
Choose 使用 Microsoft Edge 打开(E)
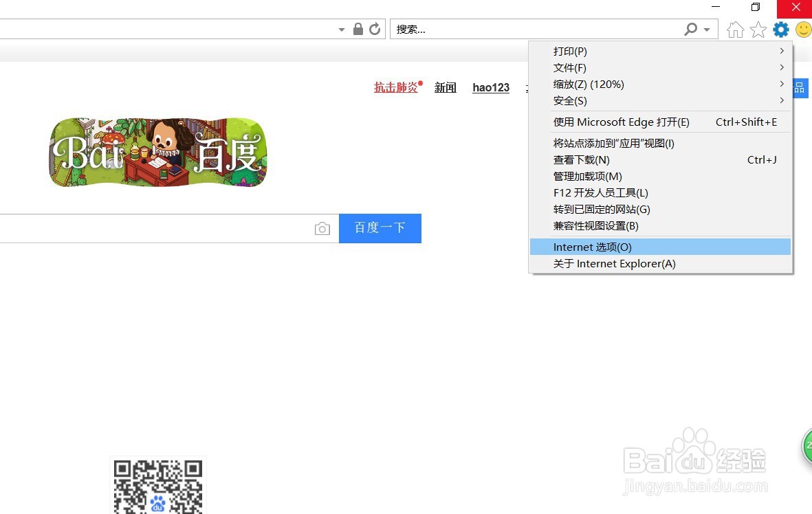pyautogui.click(x=660, y=122)
